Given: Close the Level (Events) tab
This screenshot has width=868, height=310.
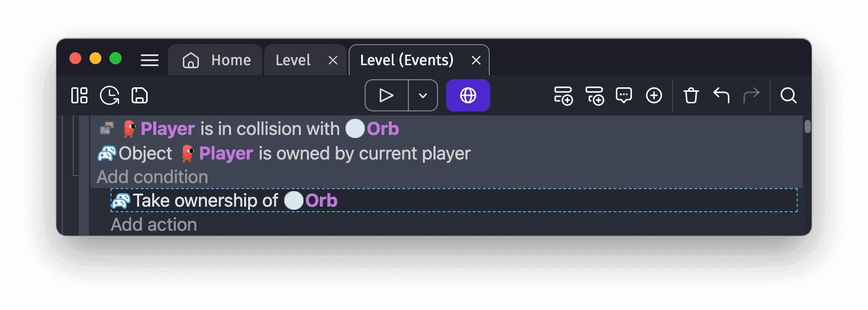Looking at the screenshot, I should click(x=476, y=60).
